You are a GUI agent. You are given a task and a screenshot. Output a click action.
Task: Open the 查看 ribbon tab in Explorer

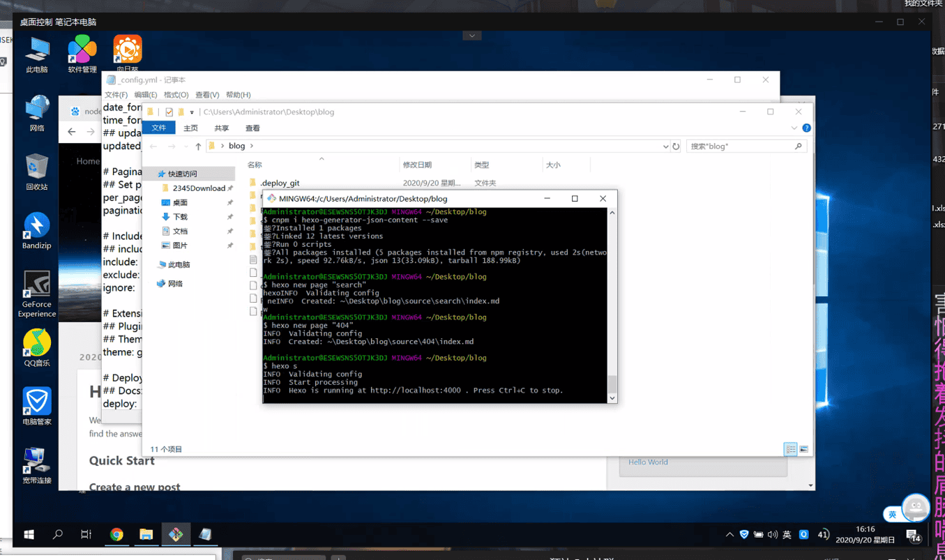coord(252,128)
